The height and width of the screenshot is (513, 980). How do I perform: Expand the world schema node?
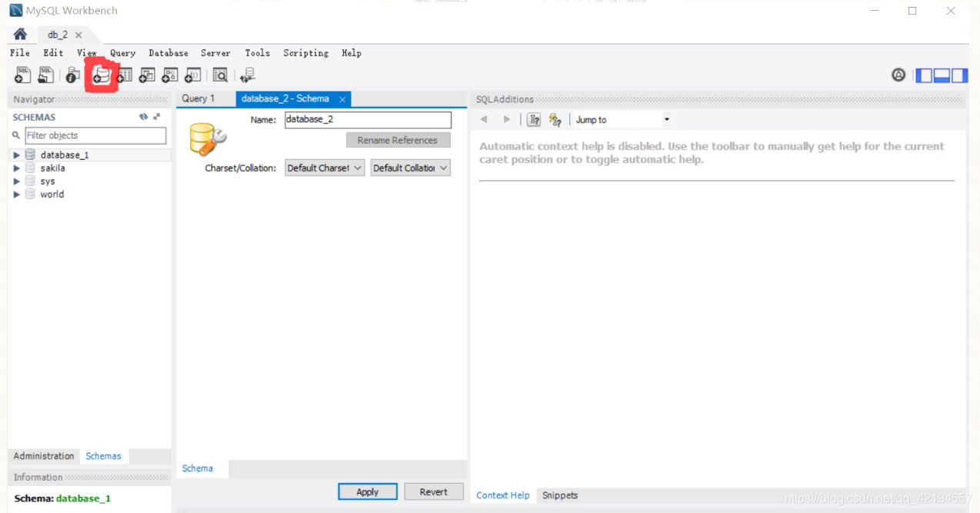17,195
